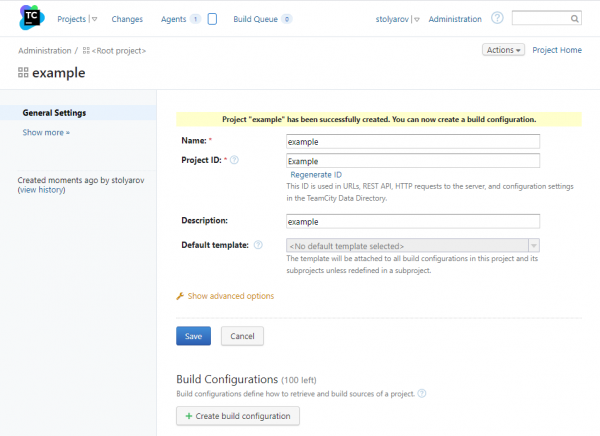Viewport: 600px width, 436px height.
Task: Click into the Description text field
Action: pos(412,221)
